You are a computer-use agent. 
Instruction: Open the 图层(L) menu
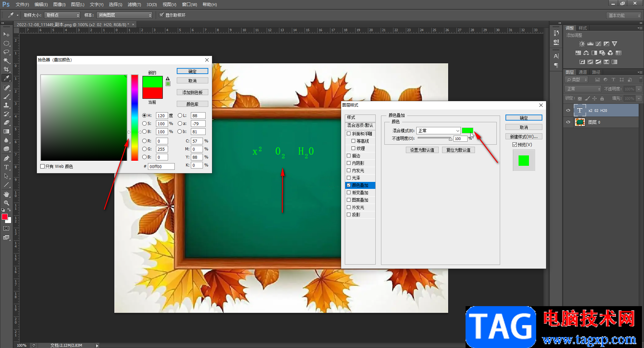tap(77, 4)
